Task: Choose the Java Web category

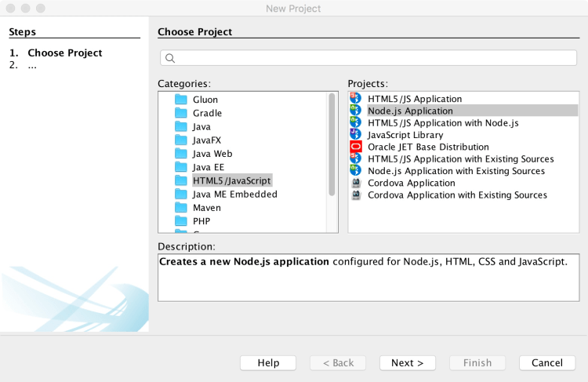Action: (212, 154)
